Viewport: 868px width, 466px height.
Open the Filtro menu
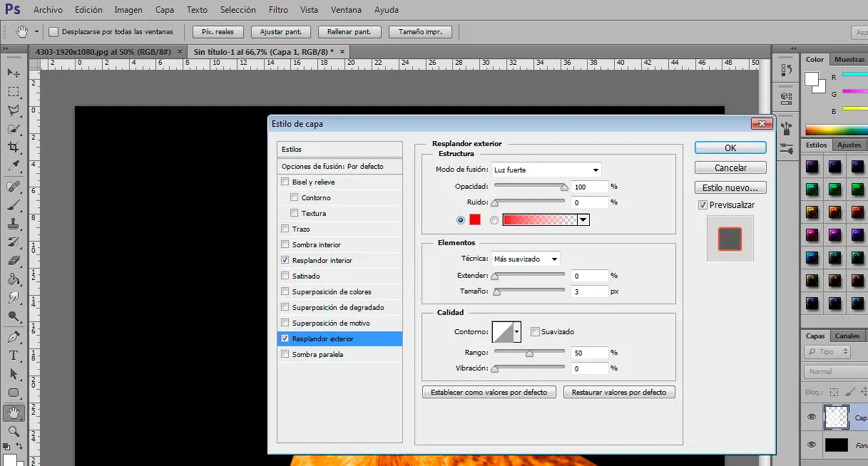279,10
